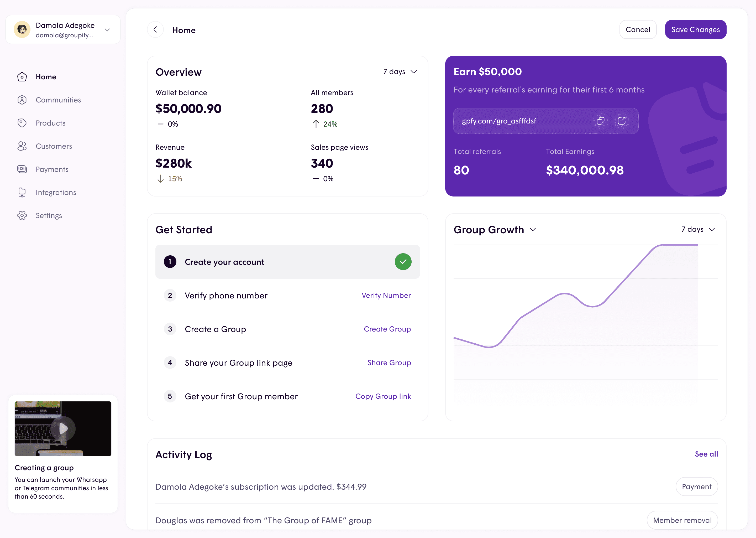
Task: Click damola@groupify email text
Action: coord(64,35)
